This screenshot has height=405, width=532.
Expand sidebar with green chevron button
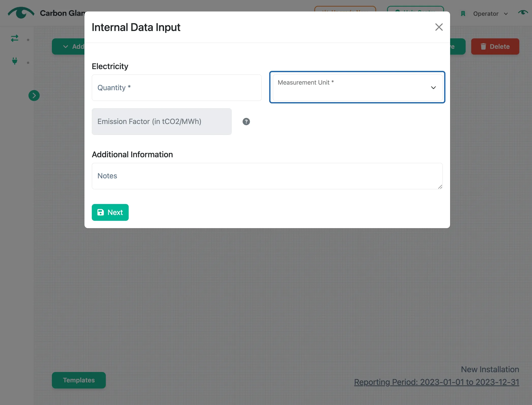pos(34,96)
